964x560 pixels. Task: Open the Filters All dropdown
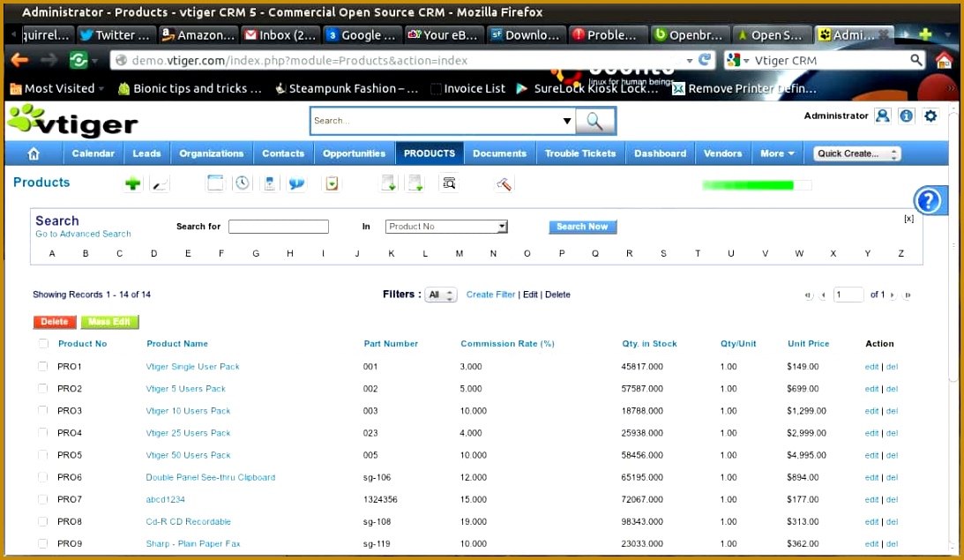(441, 295)
